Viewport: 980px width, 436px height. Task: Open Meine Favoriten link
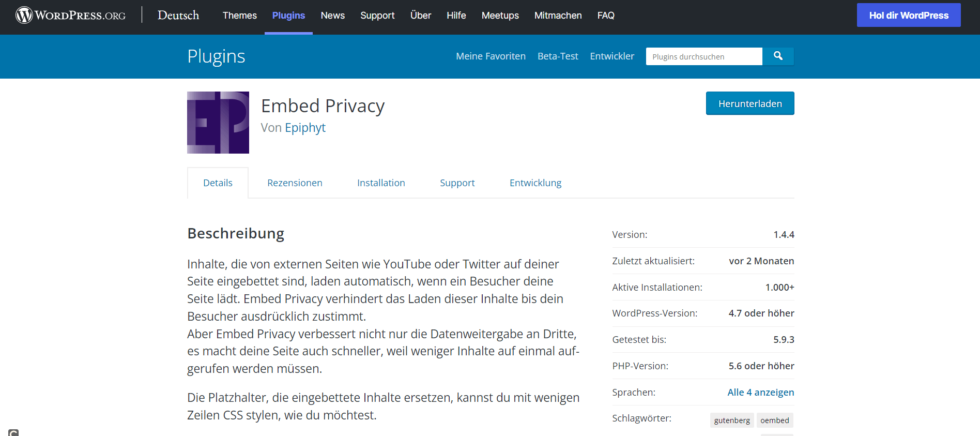[x=491, y=56]
